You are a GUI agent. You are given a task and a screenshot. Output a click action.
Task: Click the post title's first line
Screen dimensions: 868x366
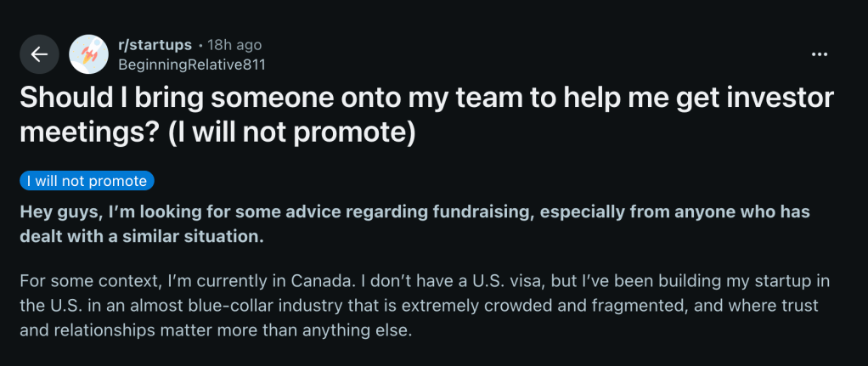click(427, 99)
